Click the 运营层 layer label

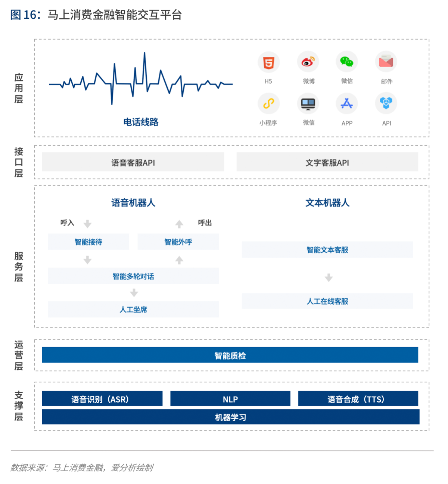pyautogui.click(x=19, y=355)
